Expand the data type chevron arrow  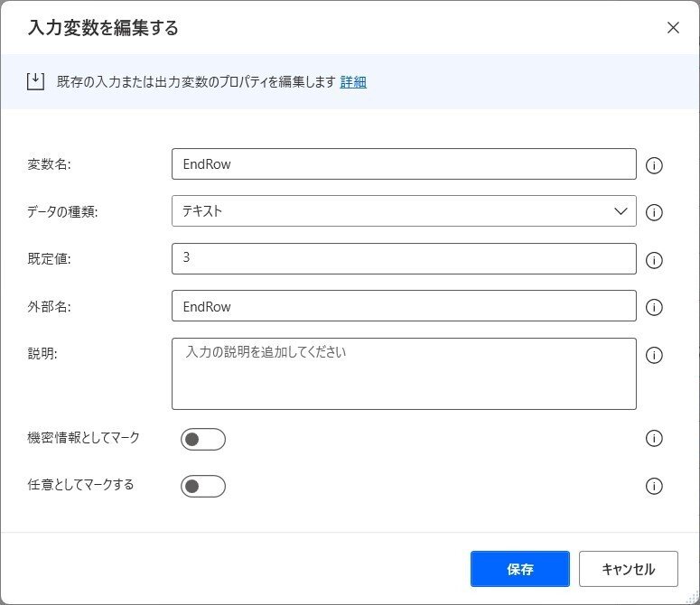click(x=621, y=211)
